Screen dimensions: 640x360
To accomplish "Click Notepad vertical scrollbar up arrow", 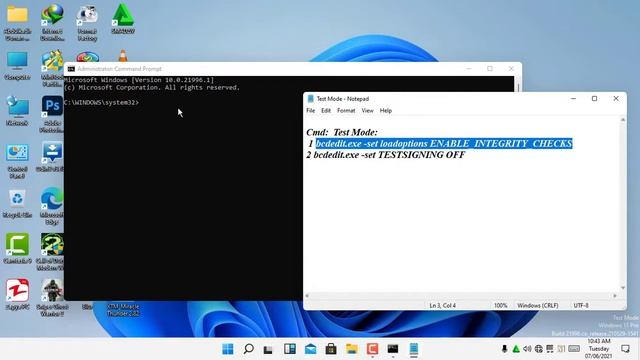I will (x=623, y=120).
